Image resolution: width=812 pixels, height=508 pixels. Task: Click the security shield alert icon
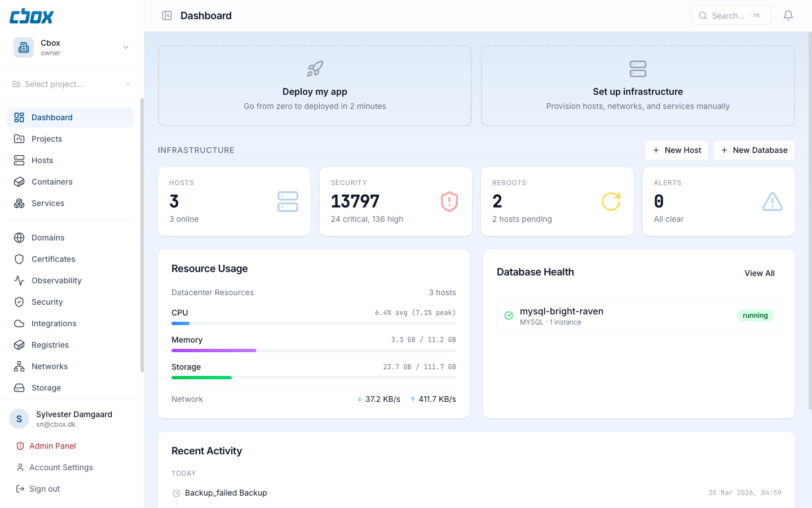click(449, 202)
